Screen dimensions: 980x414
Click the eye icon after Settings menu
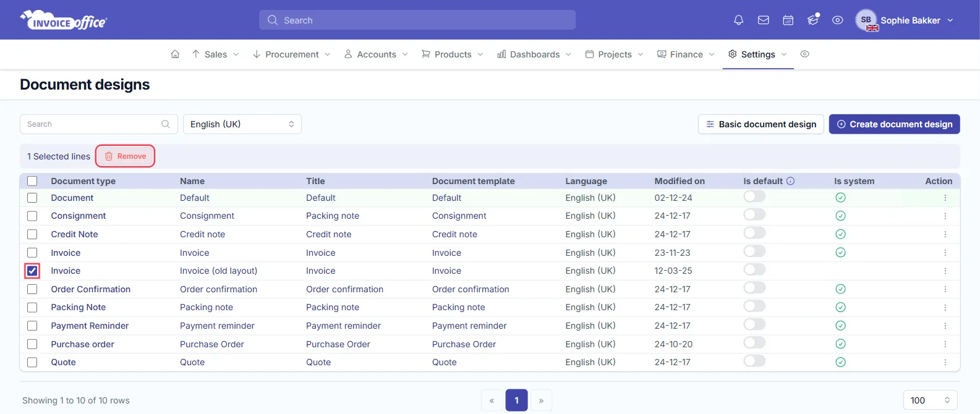click(804, 54)
